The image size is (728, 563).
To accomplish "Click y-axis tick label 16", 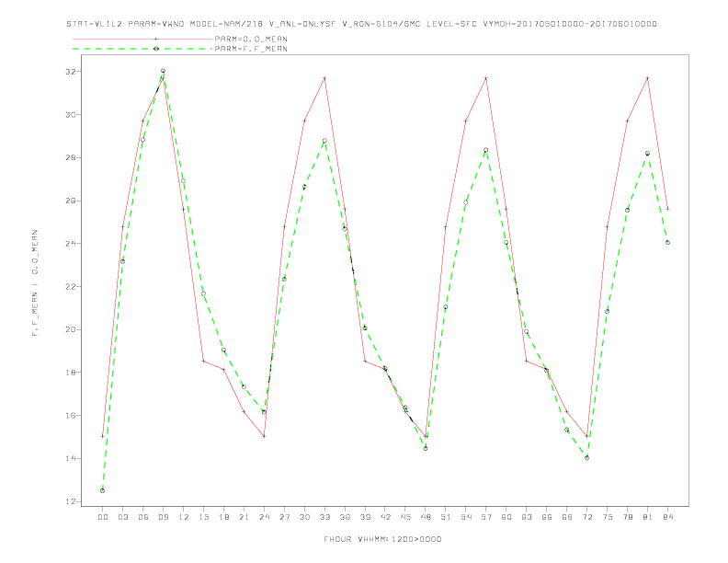I will [x=71, y=416].
